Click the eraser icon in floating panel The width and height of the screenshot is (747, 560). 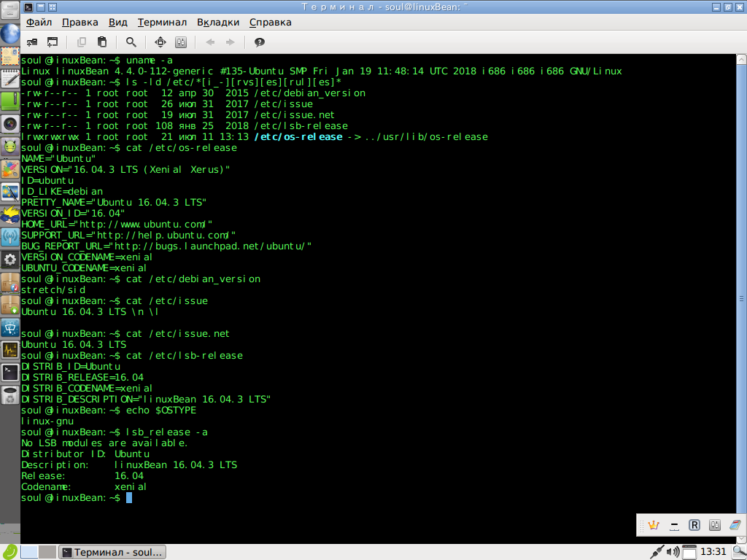735,525
